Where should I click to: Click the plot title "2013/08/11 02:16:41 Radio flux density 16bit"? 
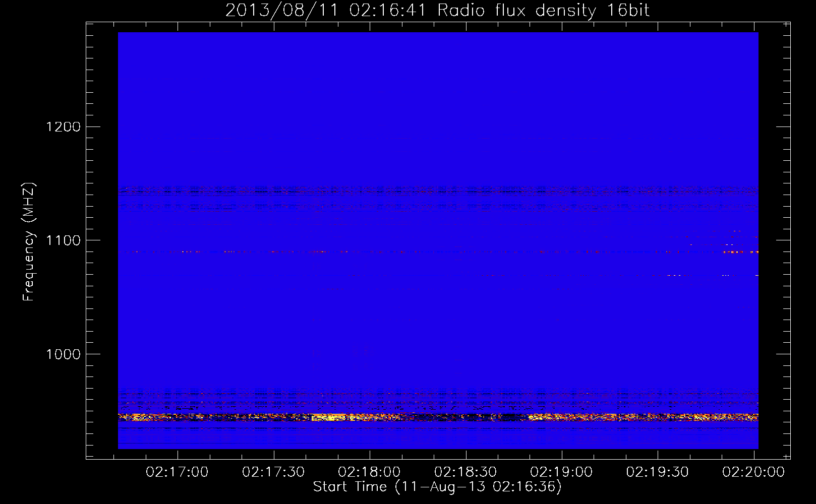point(437,11)
